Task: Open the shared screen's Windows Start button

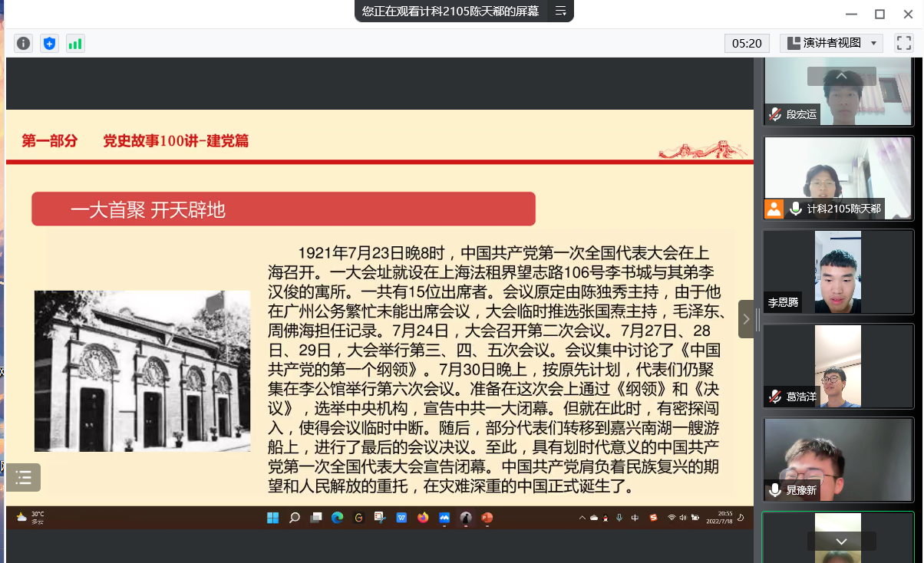Action: (272, 518)
